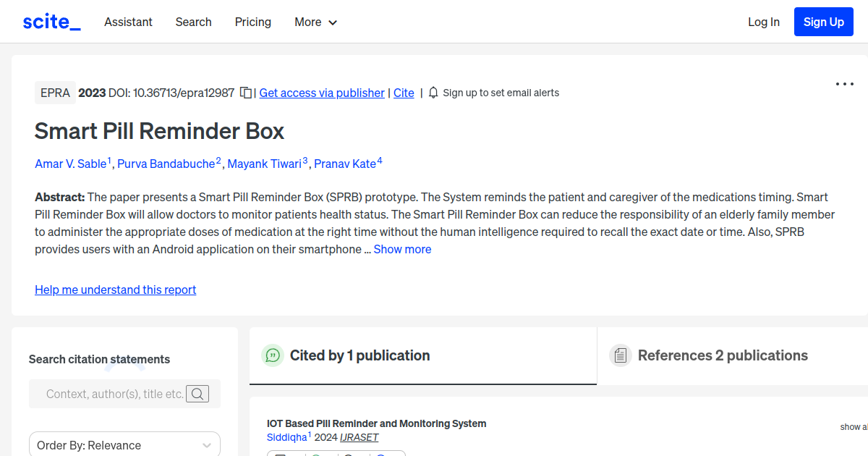Open the IJRASET journal link
This screenshot has height=456, width=868.
pyautogui.click(x=359, y=437)
